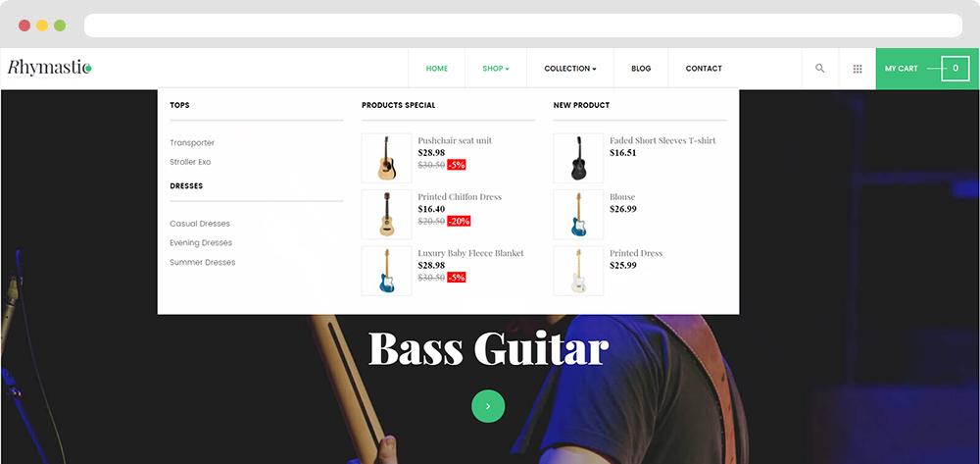
Task: Open the My Cart dropdown
Action: [927, 69]
